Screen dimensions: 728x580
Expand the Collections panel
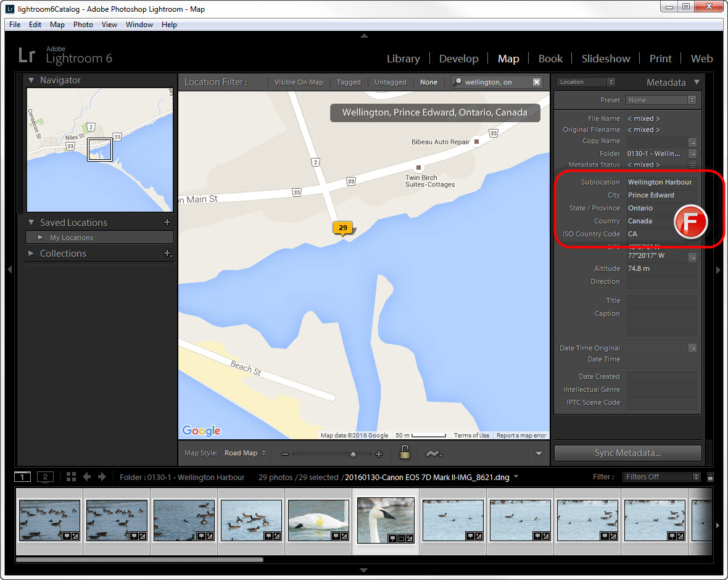pyautogui.click(x=31, y=254)
